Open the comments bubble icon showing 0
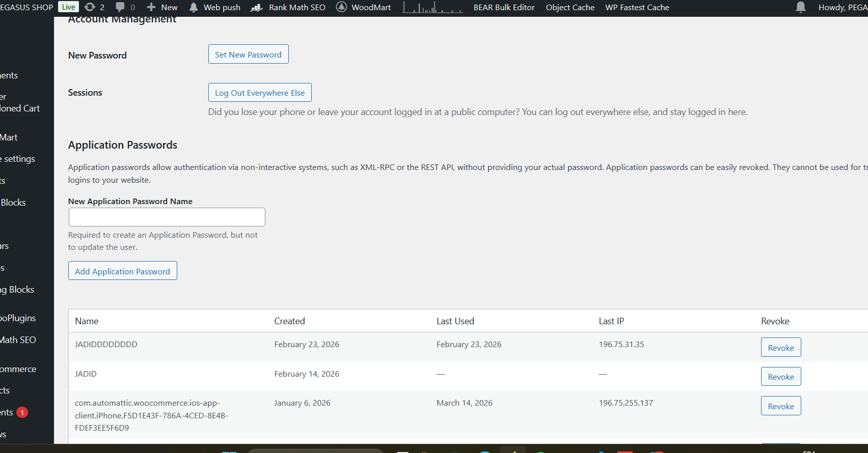The image size is (868, 453). (x=125, y=7)
